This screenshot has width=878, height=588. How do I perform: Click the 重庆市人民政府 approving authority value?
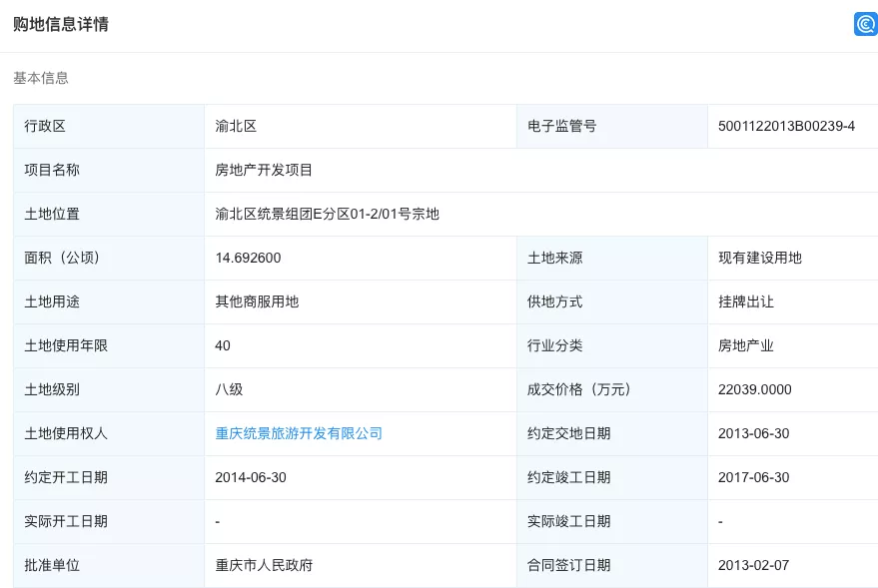[264, 565]
